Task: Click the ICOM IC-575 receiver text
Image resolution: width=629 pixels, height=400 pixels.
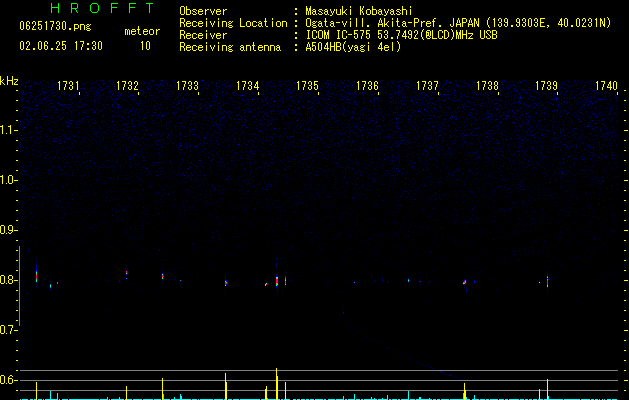Action: 401,35
